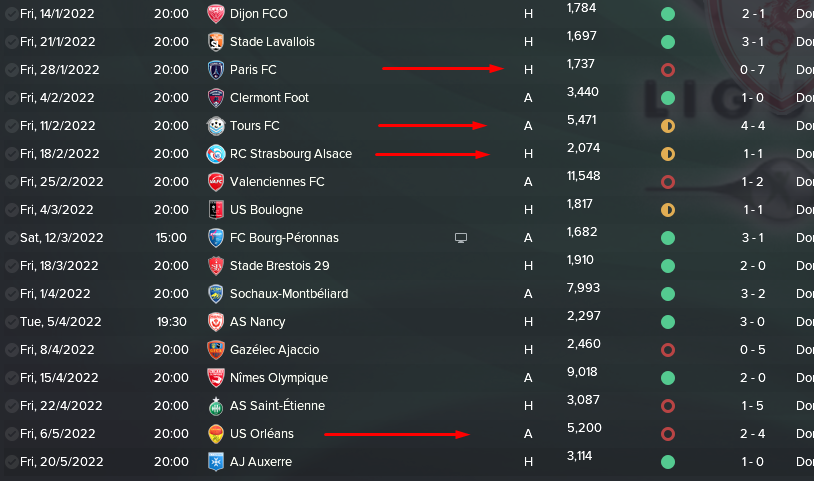Click the RC Strasbourg Alsace crest
Viewport: 814px width, 481px height.
[x=215, y=154]
